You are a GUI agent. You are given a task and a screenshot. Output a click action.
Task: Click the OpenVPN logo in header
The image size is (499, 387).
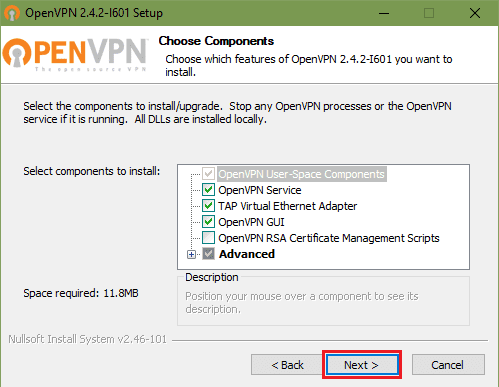75,54
